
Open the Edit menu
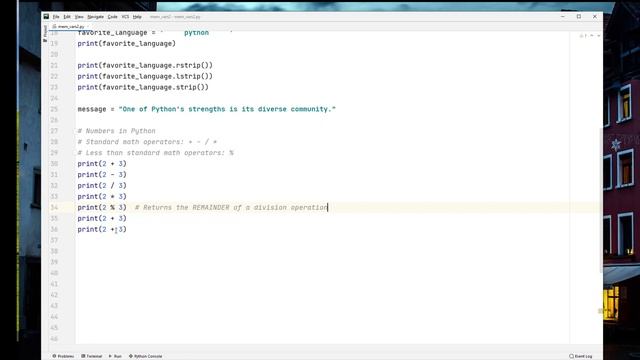[x=67, y=17]
